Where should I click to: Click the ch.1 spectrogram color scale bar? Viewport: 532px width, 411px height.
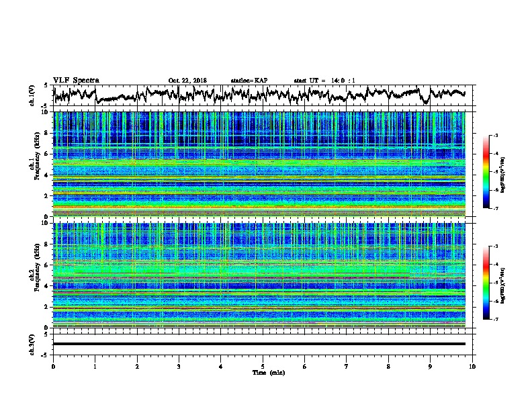tap(486, 172)
